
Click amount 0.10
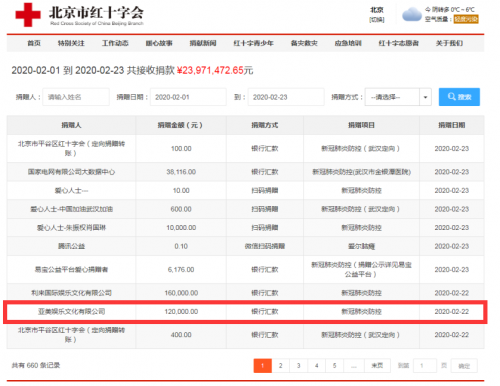[x=181, y=246]
